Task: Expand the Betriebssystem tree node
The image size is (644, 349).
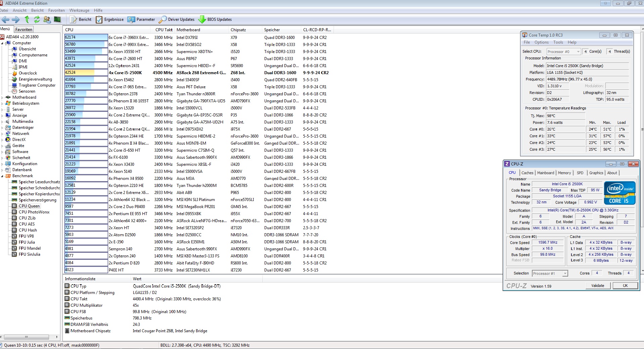Action: (2, 103)
